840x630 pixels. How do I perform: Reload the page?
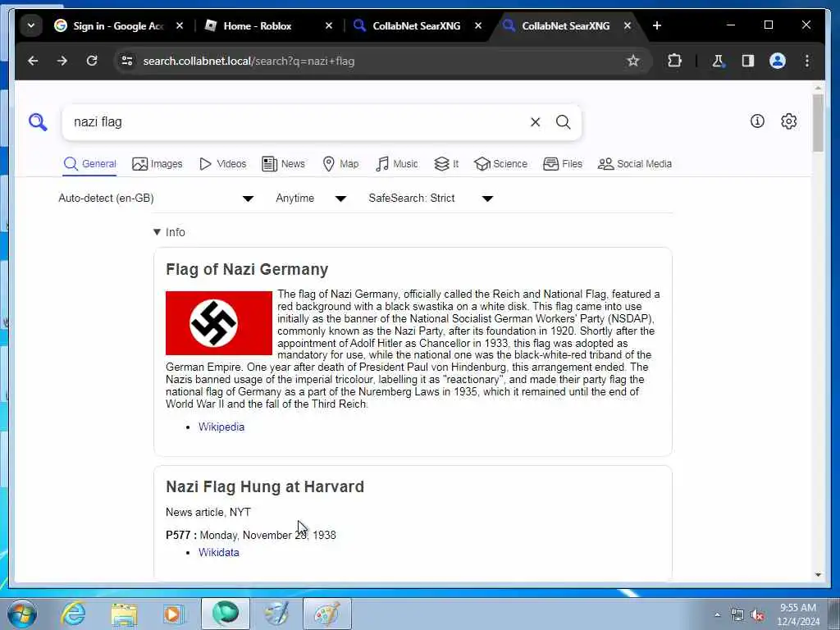coord(92,61)
